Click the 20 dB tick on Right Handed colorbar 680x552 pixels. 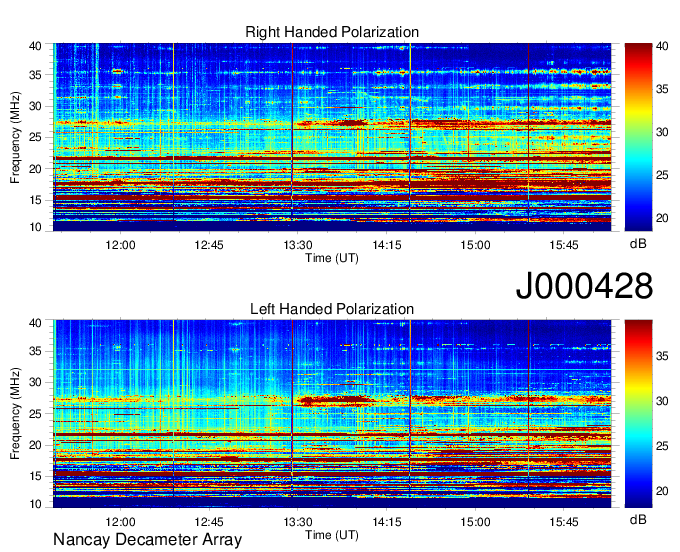pos(662,218)
